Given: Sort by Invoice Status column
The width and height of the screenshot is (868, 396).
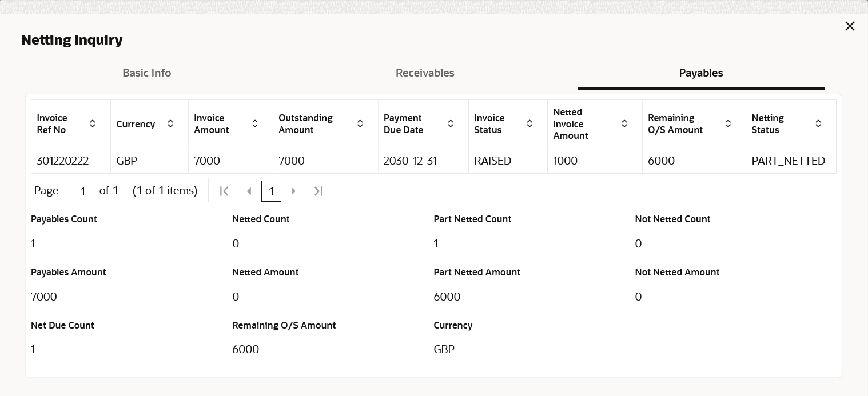Looking at the screenshot, I should click(529, 123).
